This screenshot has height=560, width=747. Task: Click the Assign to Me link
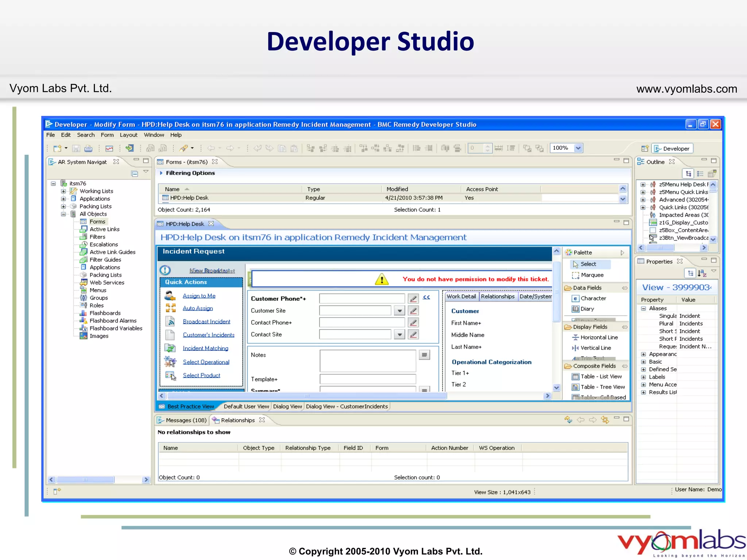pos(199,296)
